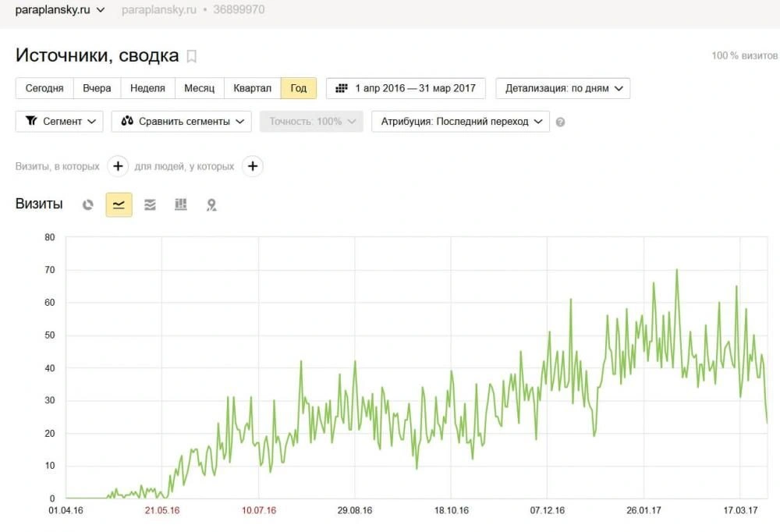Click the attribution help question icon
This screenshot has height=532, width=780.
[560, 122]
